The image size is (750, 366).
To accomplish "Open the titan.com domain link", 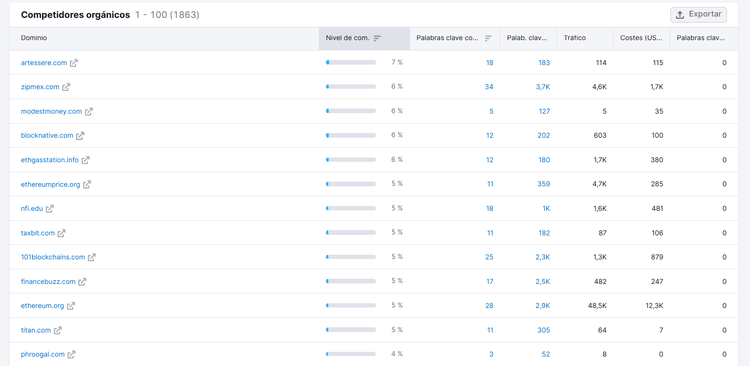I will (x=36, y=330).
